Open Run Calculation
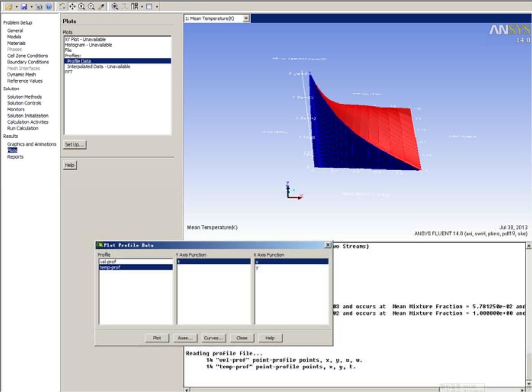 [x=23, y=128]
